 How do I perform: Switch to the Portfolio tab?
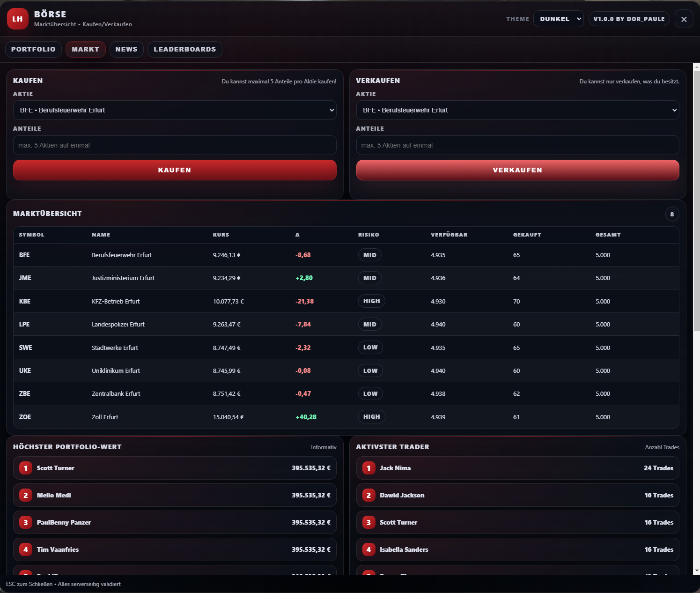click(33, 49)
